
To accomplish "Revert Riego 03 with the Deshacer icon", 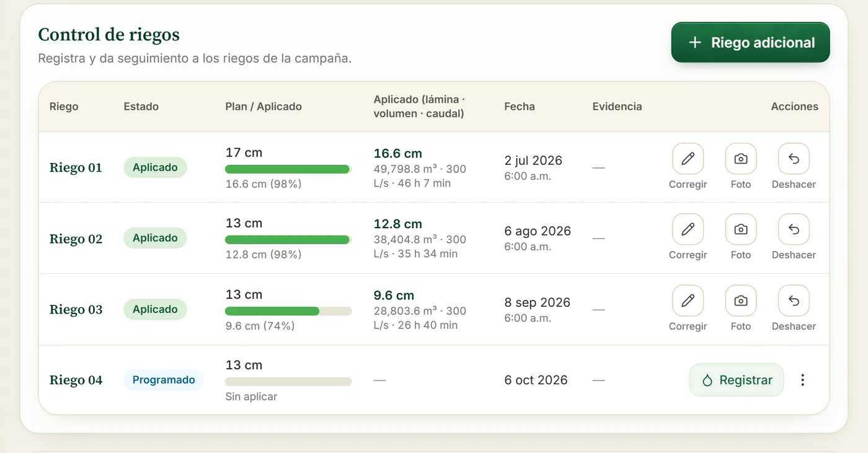I will click(x=794, y=301).
